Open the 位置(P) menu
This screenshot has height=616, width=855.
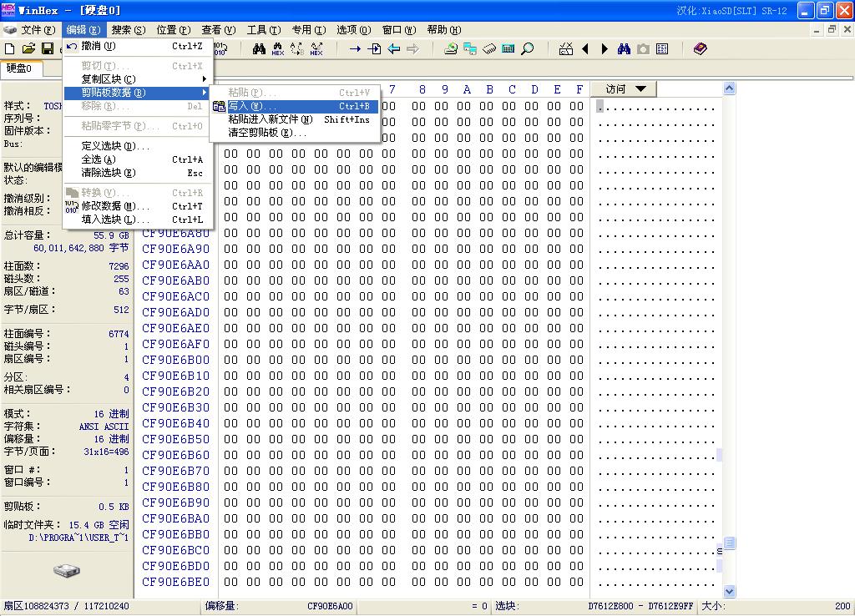tap(174, 30)
